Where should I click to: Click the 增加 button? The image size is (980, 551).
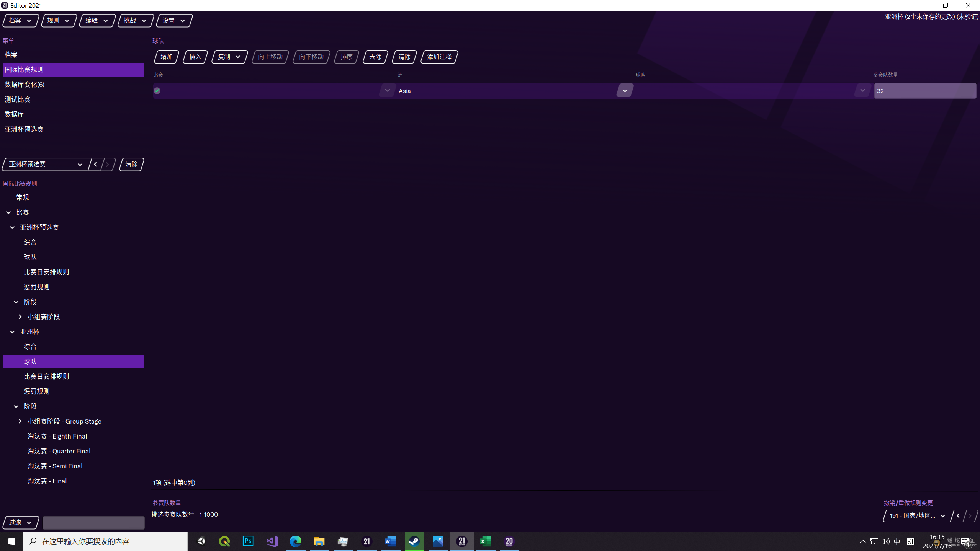pos(166,57)
